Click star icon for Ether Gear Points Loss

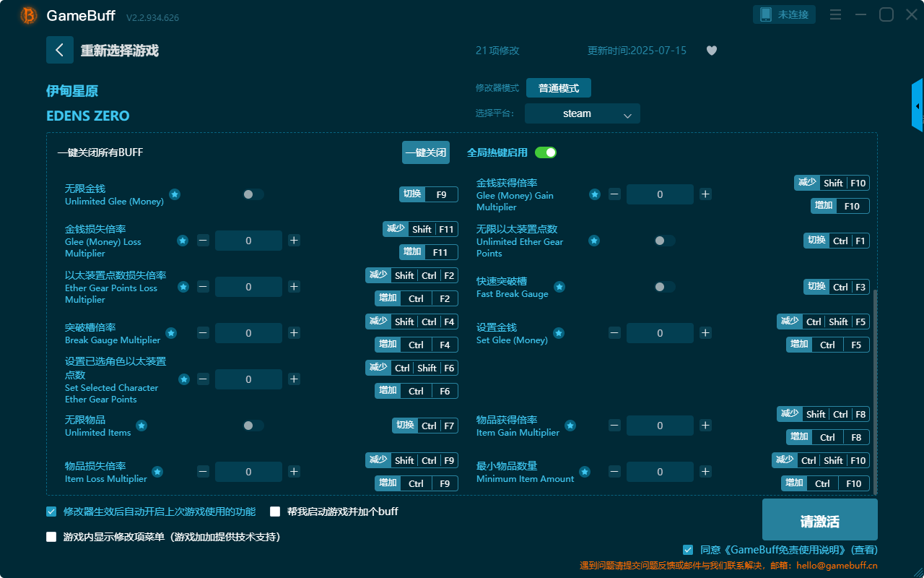tap(183, 287)
